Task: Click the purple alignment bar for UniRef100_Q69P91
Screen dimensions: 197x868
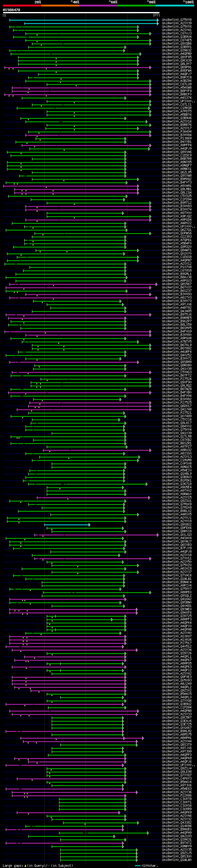Action: [78, 67]
